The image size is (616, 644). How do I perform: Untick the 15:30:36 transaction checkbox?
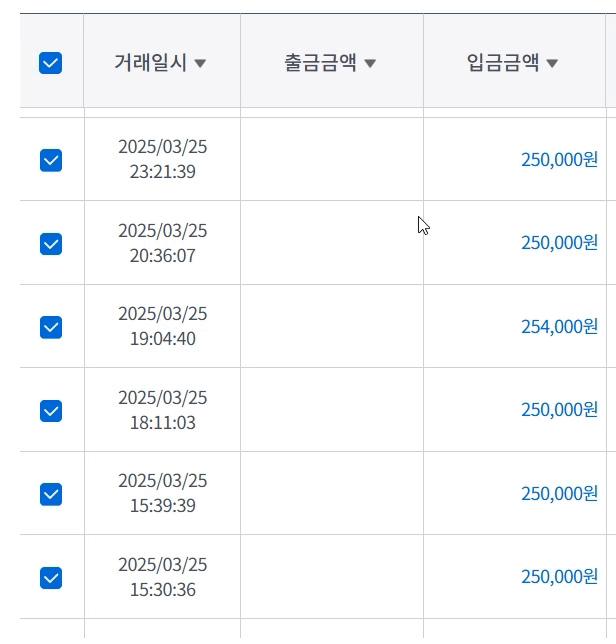click(51, 578)
